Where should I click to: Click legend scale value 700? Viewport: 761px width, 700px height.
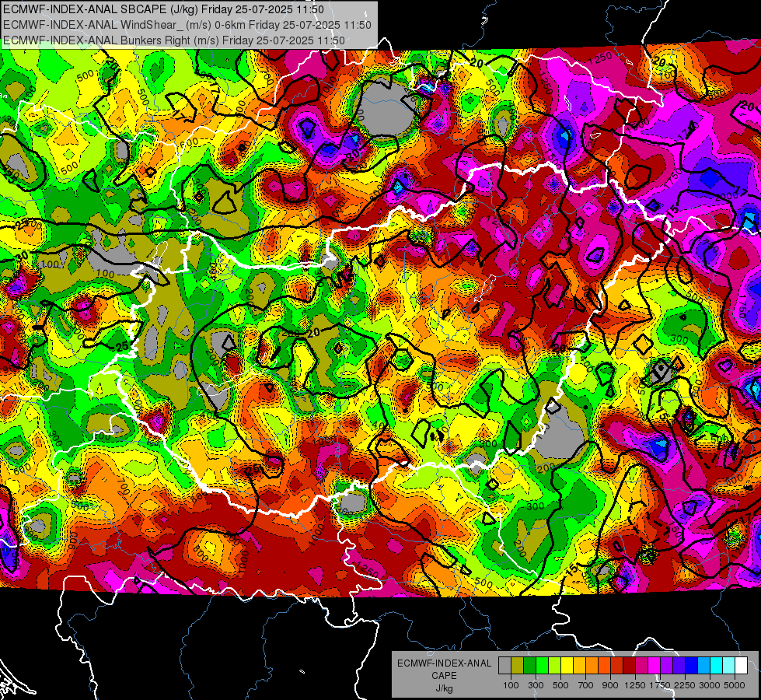tap(586, 685)
